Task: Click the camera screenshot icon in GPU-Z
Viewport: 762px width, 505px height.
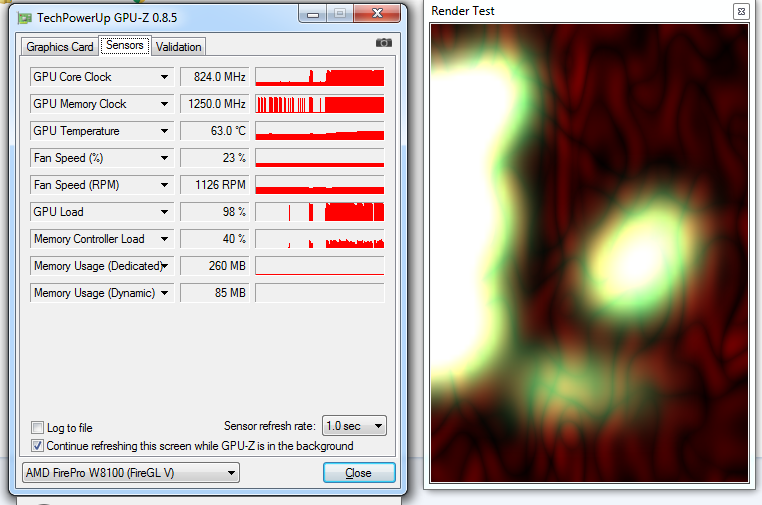Action: [383, 43]
